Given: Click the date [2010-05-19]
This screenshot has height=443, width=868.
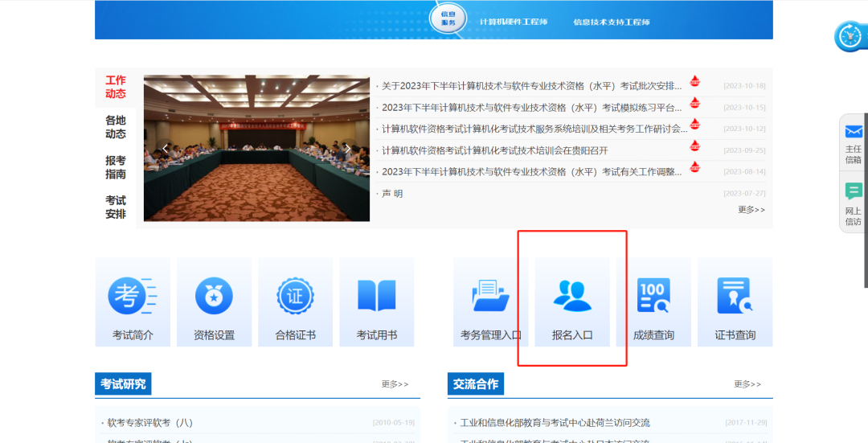Looking at the screenshot, I should point(394,423).
